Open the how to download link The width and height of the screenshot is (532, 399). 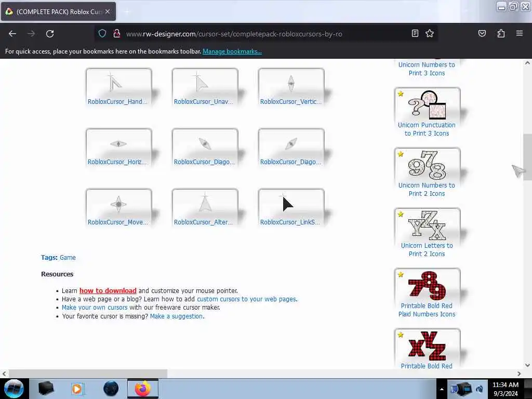pos(108,291)
